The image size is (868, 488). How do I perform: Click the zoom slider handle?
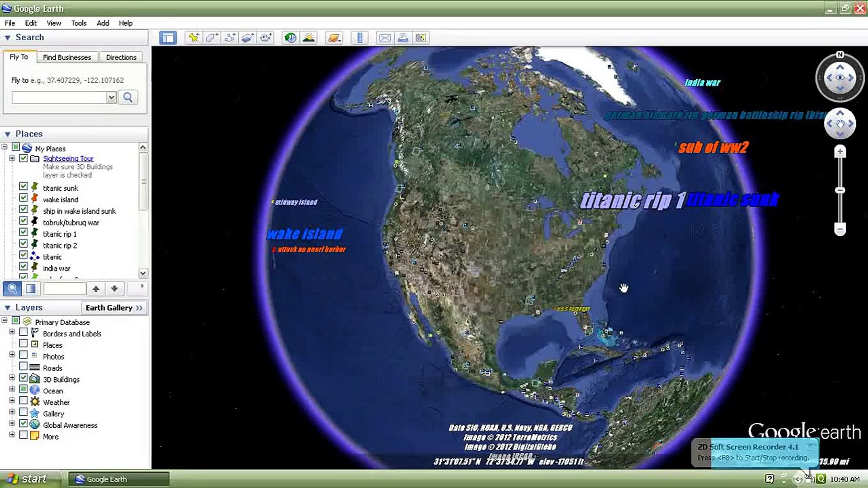(x=840, y=190)
